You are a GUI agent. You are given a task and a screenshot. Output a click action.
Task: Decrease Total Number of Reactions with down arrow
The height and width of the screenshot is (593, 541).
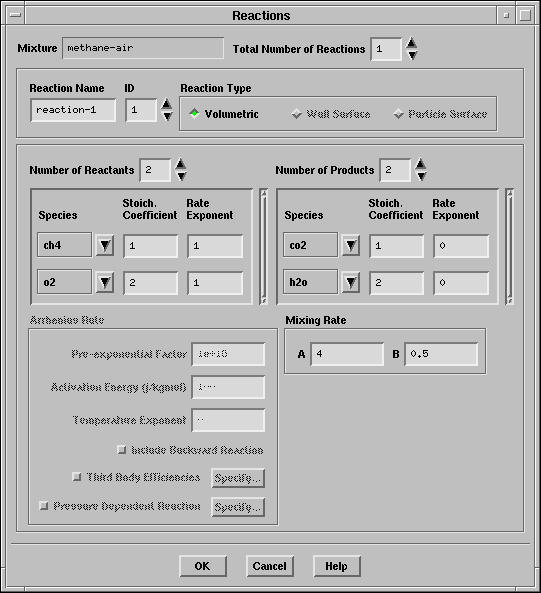412,55
